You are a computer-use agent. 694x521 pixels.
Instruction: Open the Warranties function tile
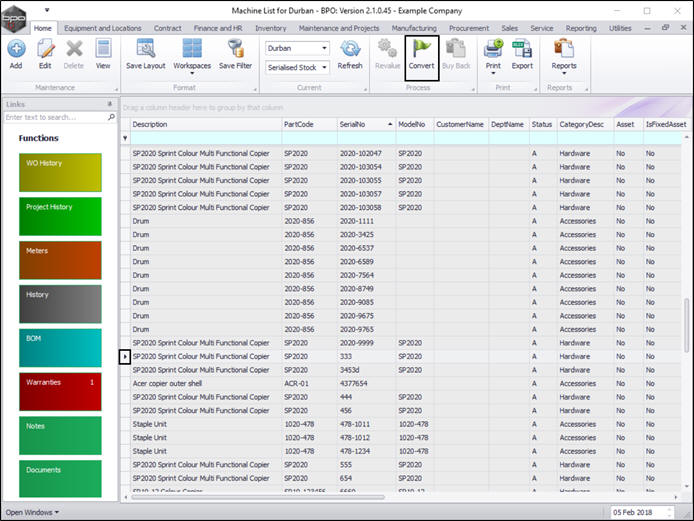point(60,392)
